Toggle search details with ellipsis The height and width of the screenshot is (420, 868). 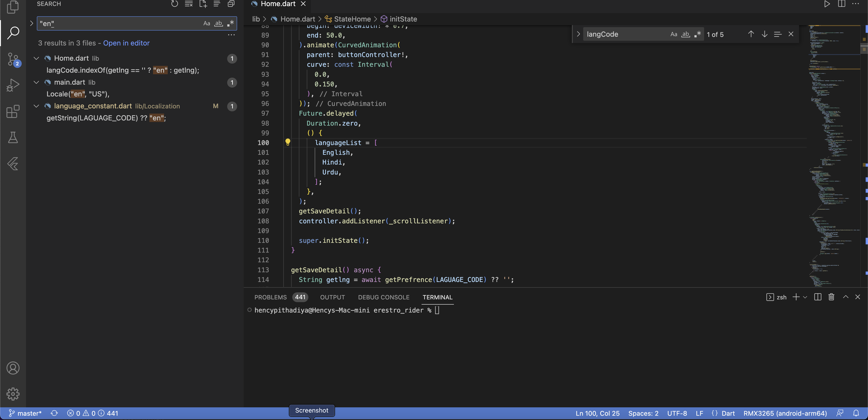231,35
